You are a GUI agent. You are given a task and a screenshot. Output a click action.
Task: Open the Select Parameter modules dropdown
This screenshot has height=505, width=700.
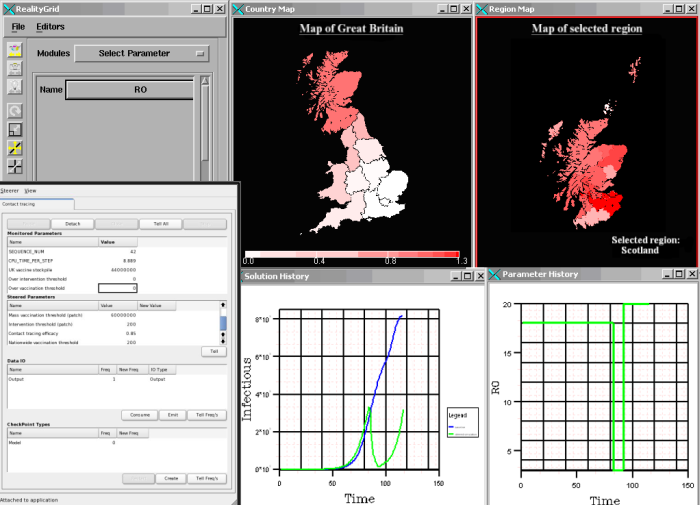(x=141, y=54)
